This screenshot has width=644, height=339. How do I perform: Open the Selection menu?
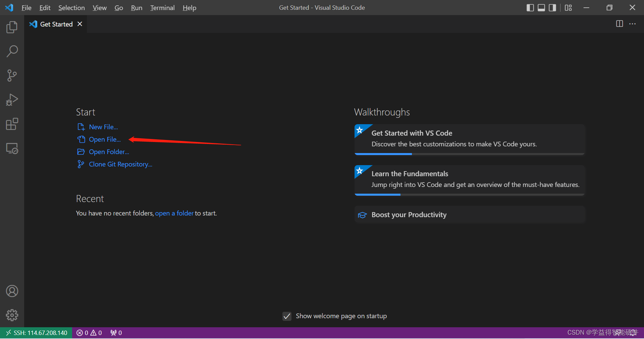tap(71, 8)
